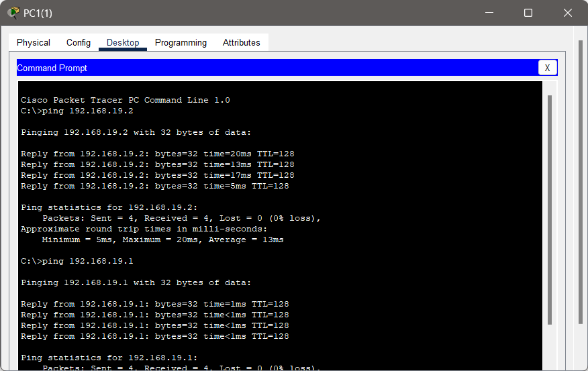This screenshot has height=371, width=588.
Task: Close the Command Prompt with X button
Action: (x=547, y=68)
